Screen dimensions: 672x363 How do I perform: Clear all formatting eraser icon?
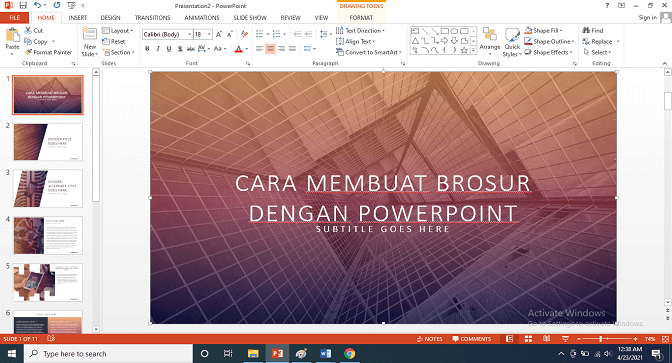pos(244,34)
